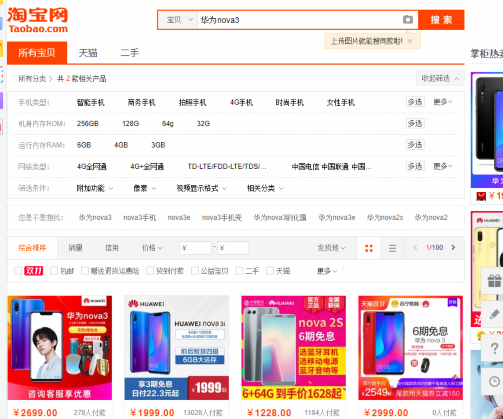Collapse filters with 收起筛选
Screen dimensions: 503x419
[x=440, y=78]
